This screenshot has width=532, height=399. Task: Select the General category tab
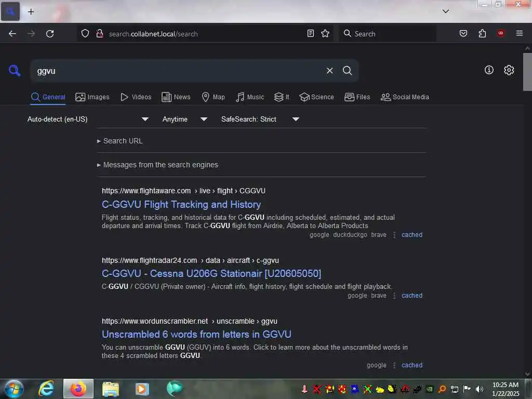(x=48, y=97)
